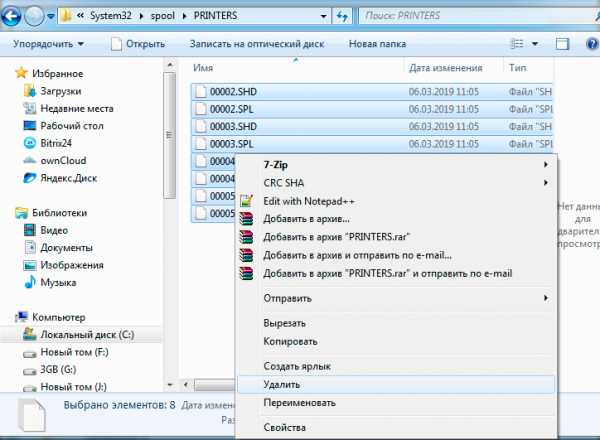This screenshot has width=600, height=440.
Task: Select Локальный диск (C:) drive
Action: tap(87, 335)
